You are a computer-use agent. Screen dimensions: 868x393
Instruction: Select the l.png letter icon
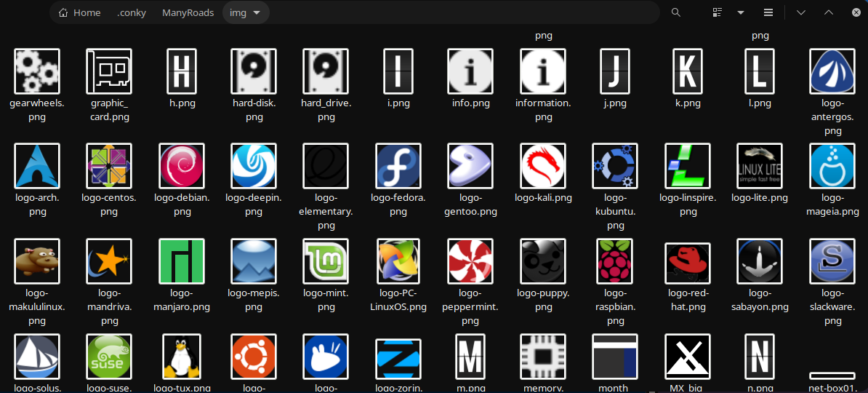tap(760, 71)
